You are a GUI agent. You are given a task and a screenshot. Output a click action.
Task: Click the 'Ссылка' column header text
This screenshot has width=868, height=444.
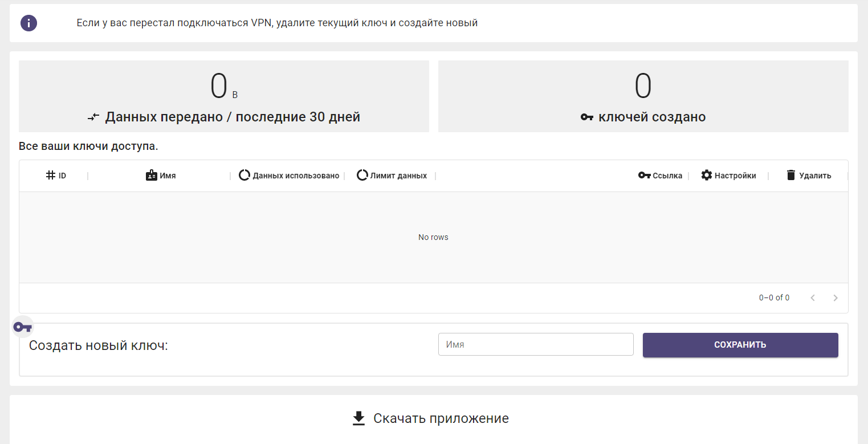point(667,176)
